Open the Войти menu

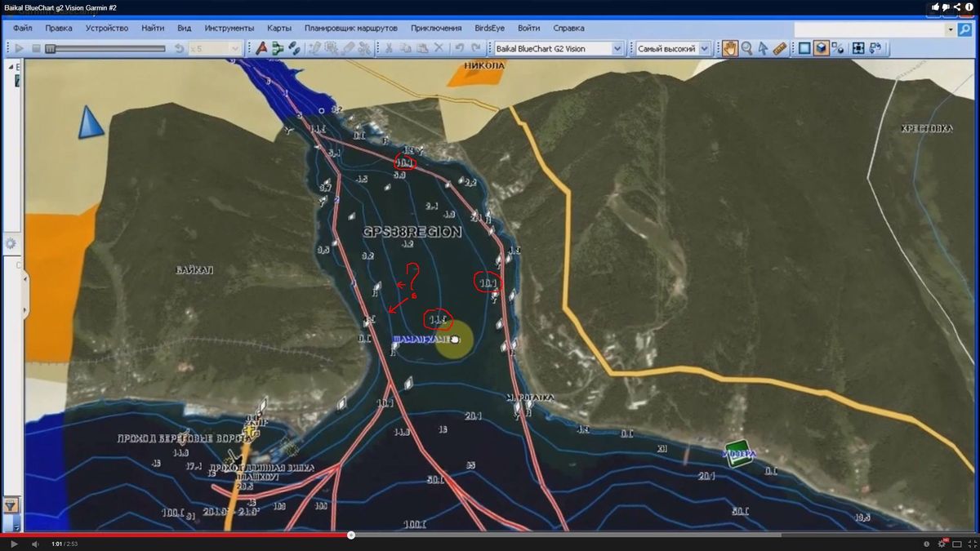point(528,28)
